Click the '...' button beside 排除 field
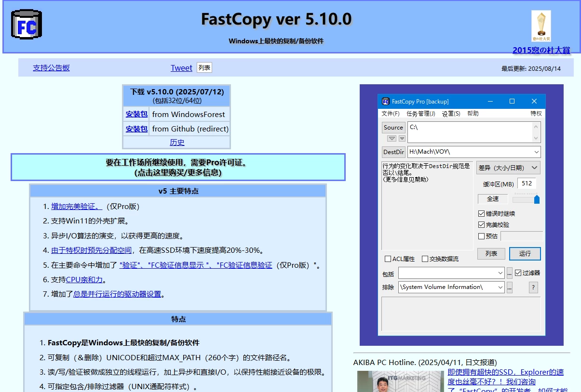581x392 pixels. tap(510, 287)
